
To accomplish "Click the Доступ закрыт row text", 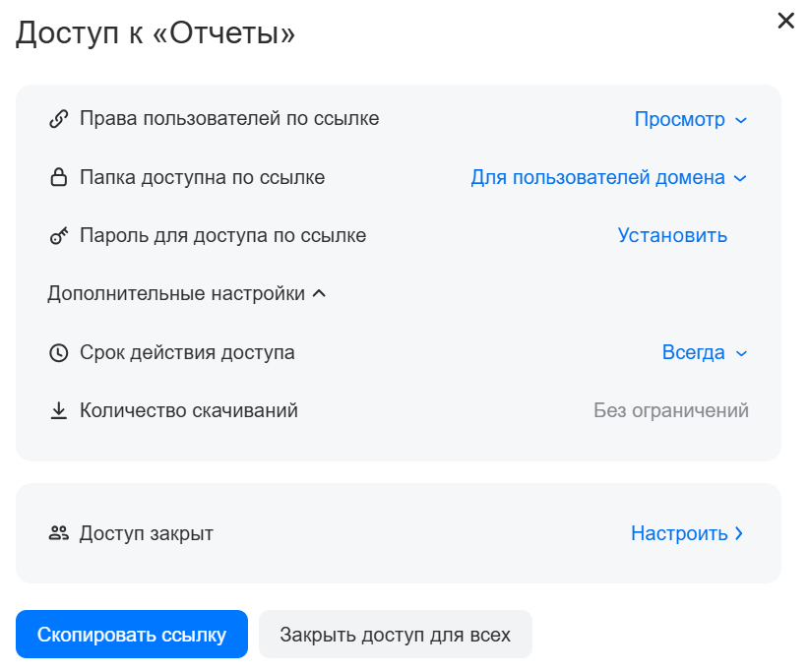I will [x=147, y=533].
